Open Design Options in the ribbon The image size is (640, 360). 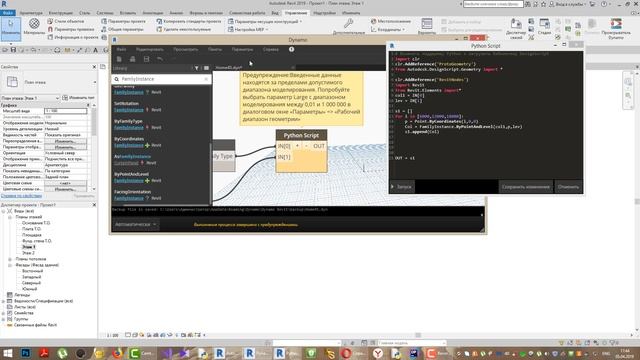[427, 26]
